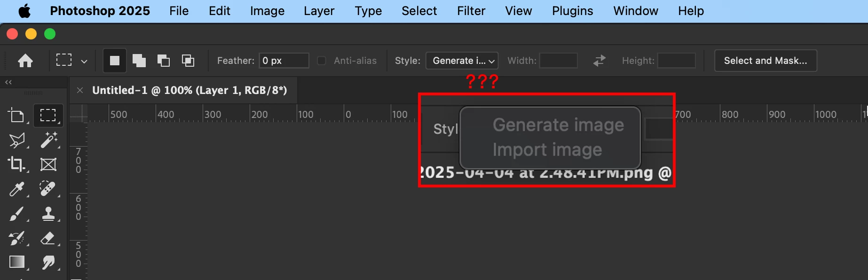Swap width and height with arrows icon
This screenshot has height=280, width=868.
coord(600,61)
